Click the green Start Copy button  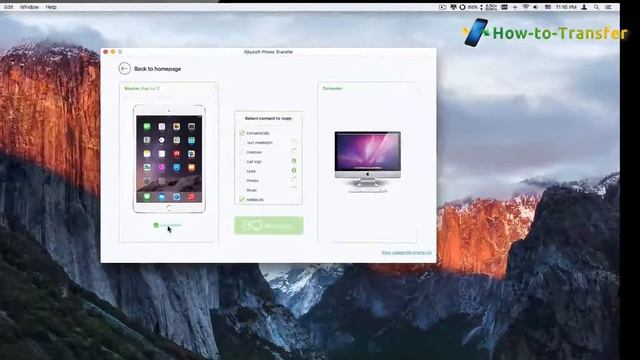pyautogui.click(x=269, y=225)
